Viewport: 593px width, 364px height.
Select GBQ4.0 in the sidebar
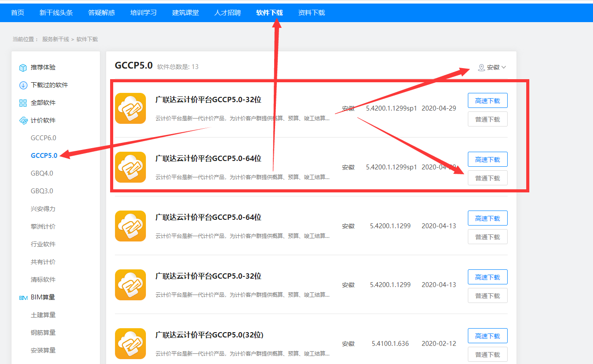click(x=42, y=173)
